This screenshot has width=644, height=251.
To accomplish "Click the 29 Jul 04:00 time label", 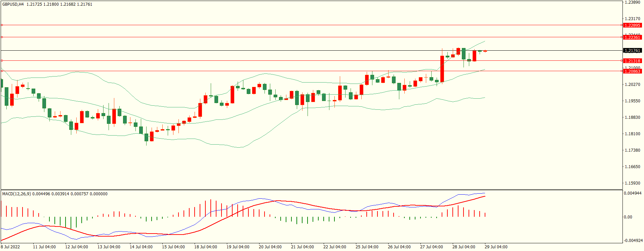I will pyautogui.click(x=496, y=247).
